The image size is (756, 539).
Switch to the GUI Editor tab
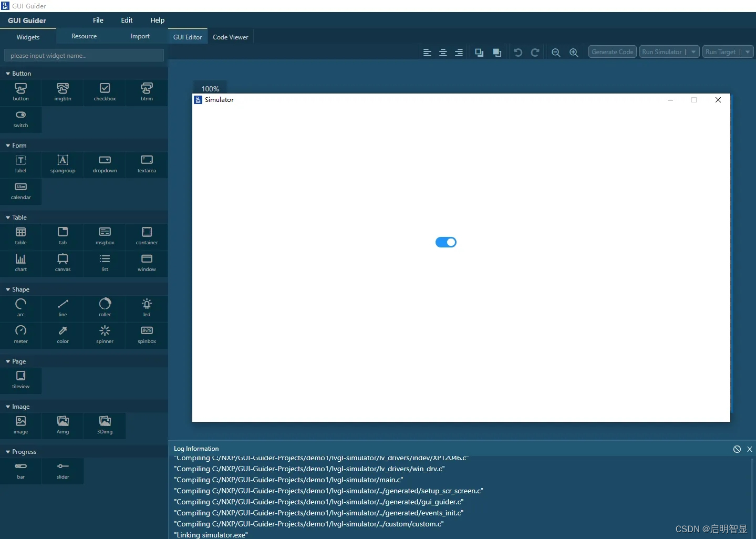pos(188,37)
